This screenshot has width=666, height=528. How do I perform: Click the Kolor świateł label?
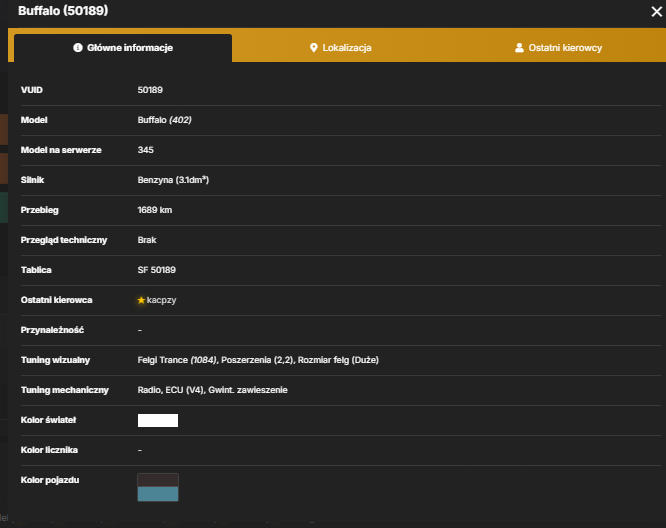pos(48,420)
